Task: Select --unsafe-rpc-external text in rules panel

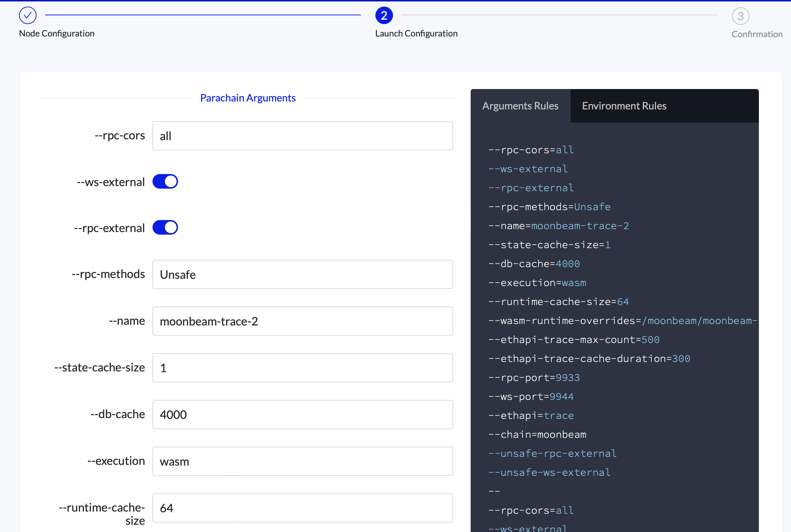Action: 552,453
